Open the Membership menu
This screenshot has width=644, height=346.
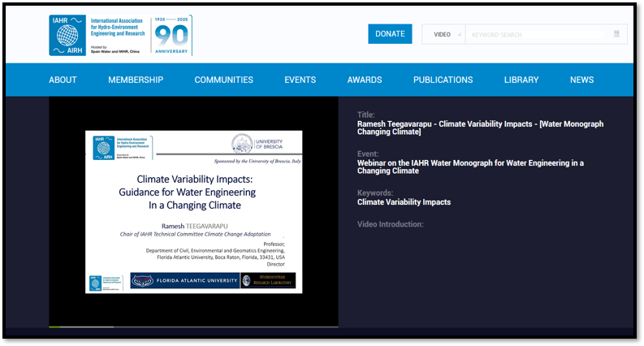pos(136,80)
